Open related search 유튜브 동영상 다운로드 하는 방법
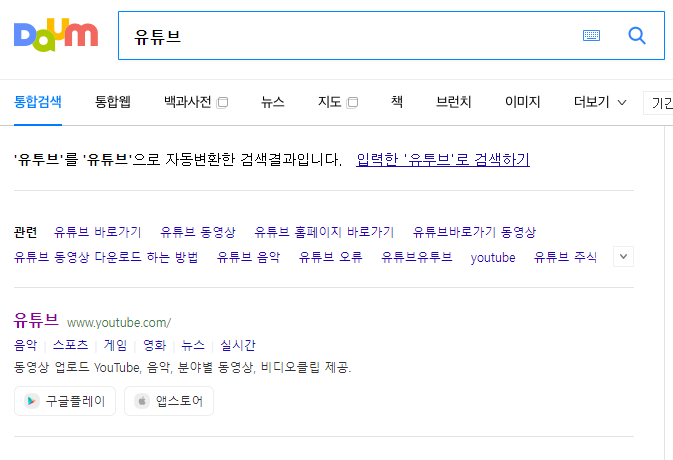This screenshot has height=460, width=673. 106,257
